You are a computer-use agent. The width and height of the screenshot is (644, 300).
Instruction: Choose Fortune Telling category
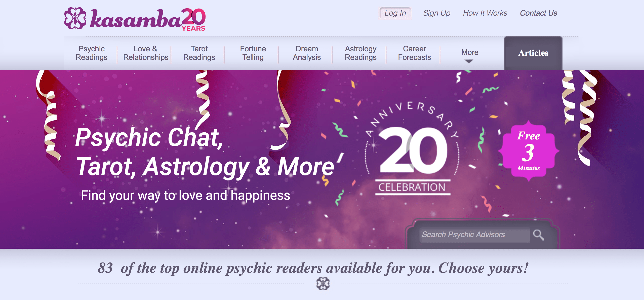pyautogui.click(x=253, y=53)
